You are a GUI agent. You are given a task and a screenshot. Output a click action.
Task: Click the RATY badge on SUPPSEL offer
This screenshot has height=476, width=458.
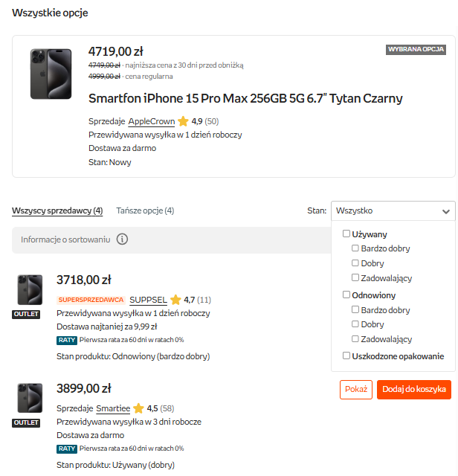[x=67, y=340]
